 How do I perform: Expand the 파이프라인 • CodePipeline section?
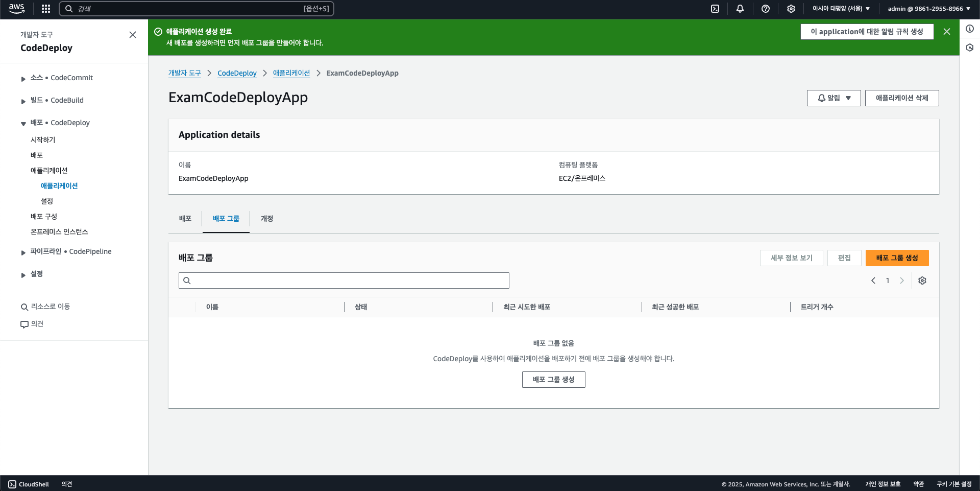(x=23, y=252)
